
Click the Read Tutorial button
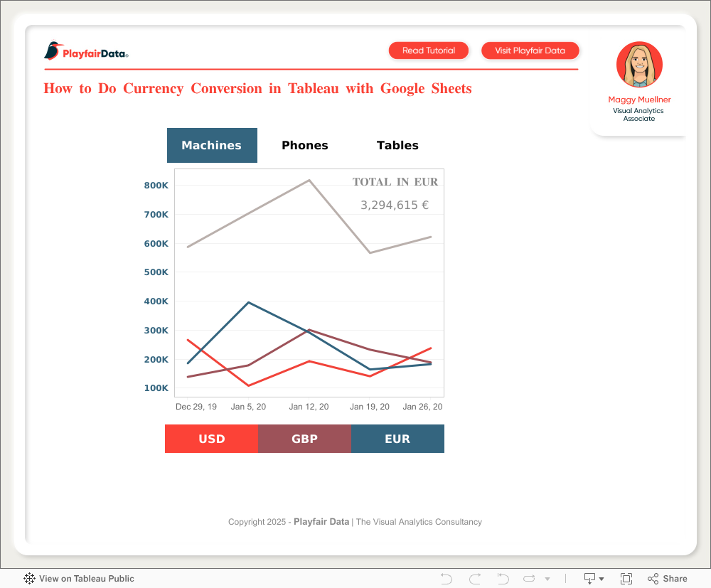(429, 50)
